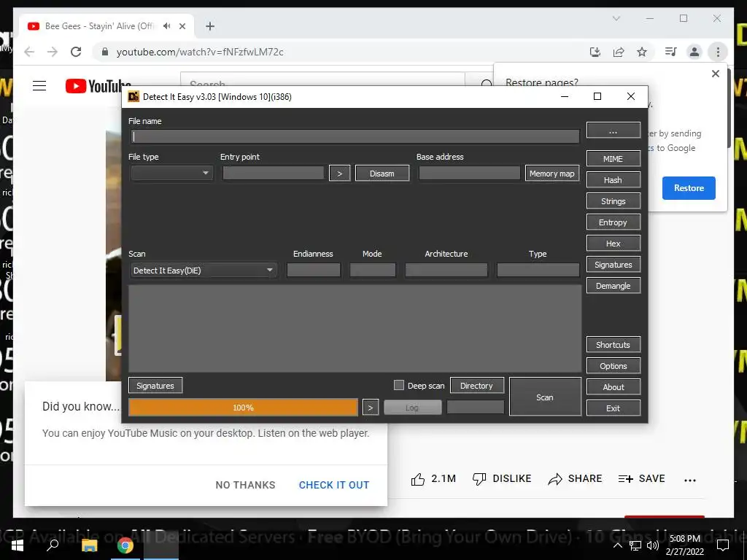This screenshot has width=747, height=560.
Task: Click the '>' button next to Entry point
Action: [x=340, y=174]
